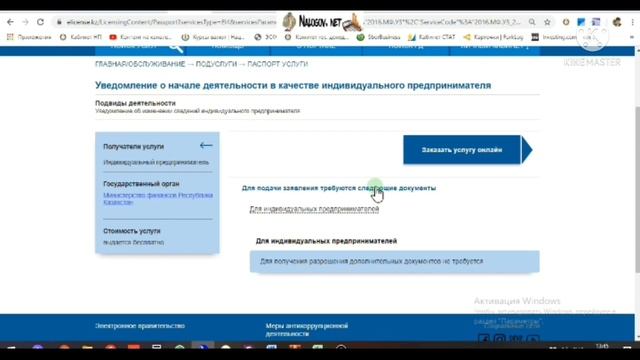Click the browser forward arrow
The width and height of the screenshot is (640, 360).
[25, 22]
